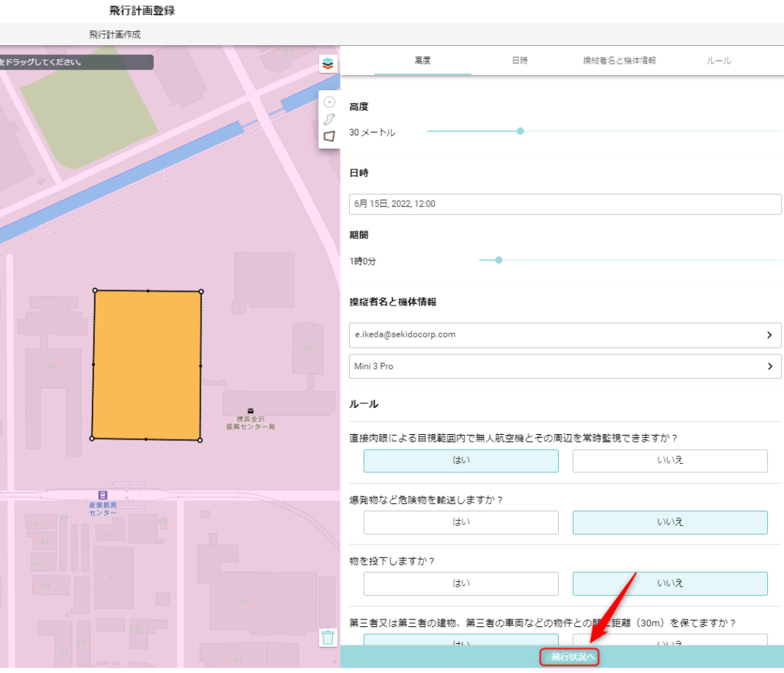Screen dimensions: 784x673
Task: Open the map layers selector icon
Action: (x=328, y=64)
